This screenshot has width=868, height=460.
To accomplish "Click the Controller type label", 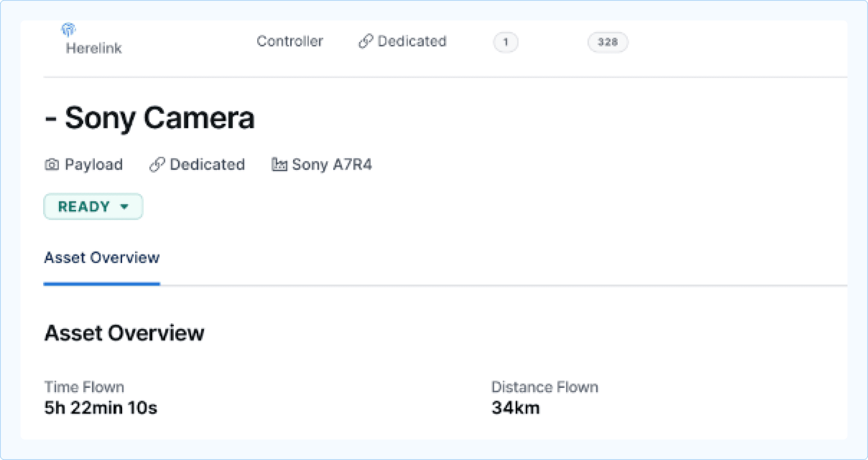I will 290,41.
